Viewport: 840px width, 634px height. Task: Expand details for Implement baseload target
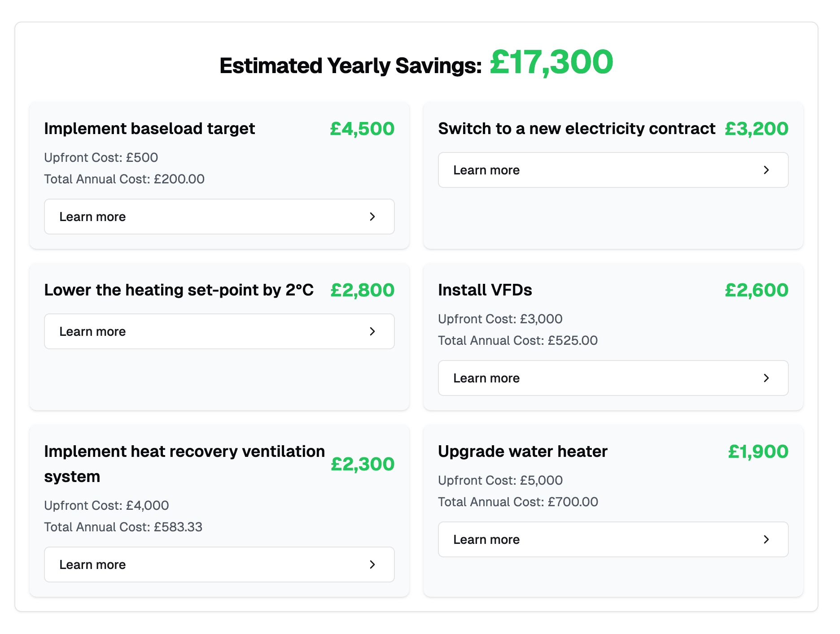(219, 217)
